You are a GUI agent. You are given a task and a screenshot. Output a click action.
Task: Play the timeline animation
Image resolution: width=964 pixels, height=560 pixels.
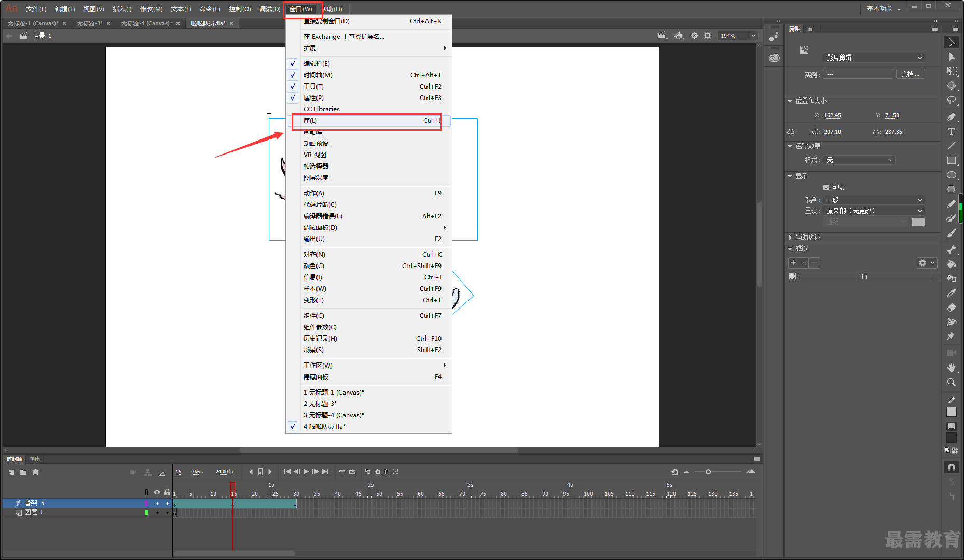tap(306, 472)
